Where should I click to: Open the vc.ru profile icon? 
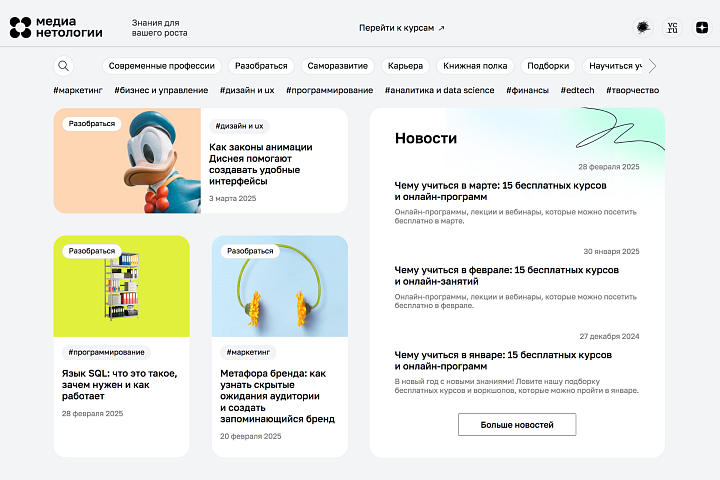(672, 28)
